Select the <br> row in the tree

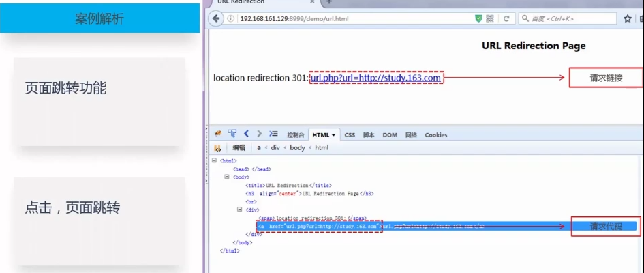click(251, 201)
